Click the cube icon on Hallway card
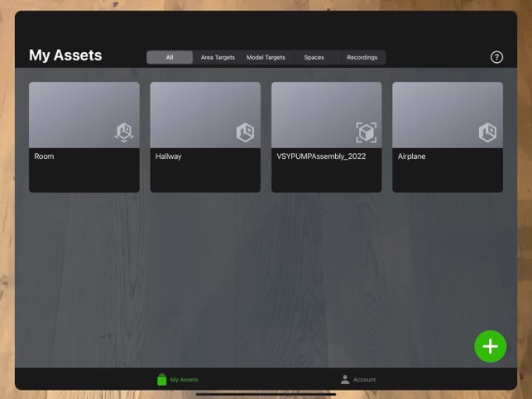532x399 pixels. tap(245, 132)
